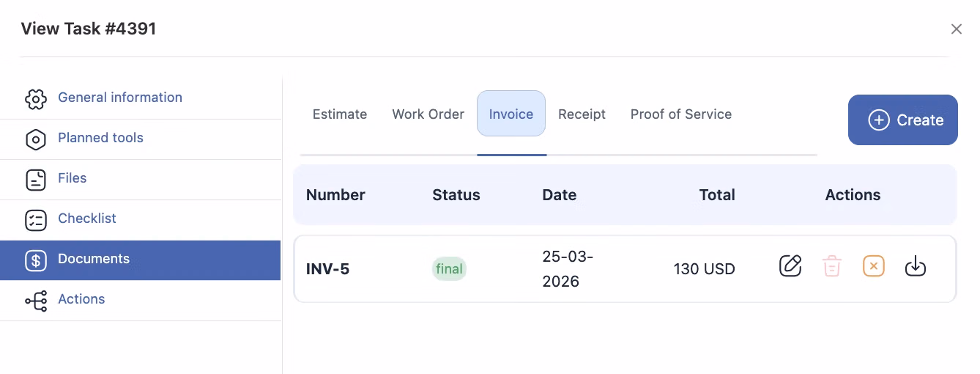Image resolution: width=980 pixels, height=374 pixels.
Task: Click the Actions workflow icon
Action: click(x=36, y=301)
